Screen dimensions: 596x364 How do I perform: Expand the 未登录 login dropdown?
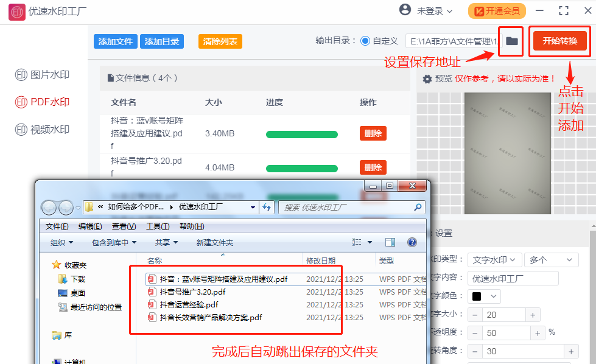(435, 11)
